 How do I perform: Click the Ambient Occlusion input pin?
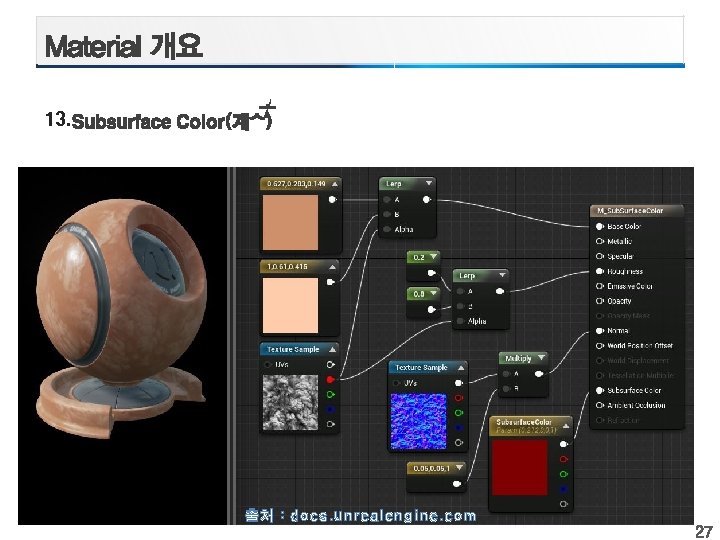point(600,405)
